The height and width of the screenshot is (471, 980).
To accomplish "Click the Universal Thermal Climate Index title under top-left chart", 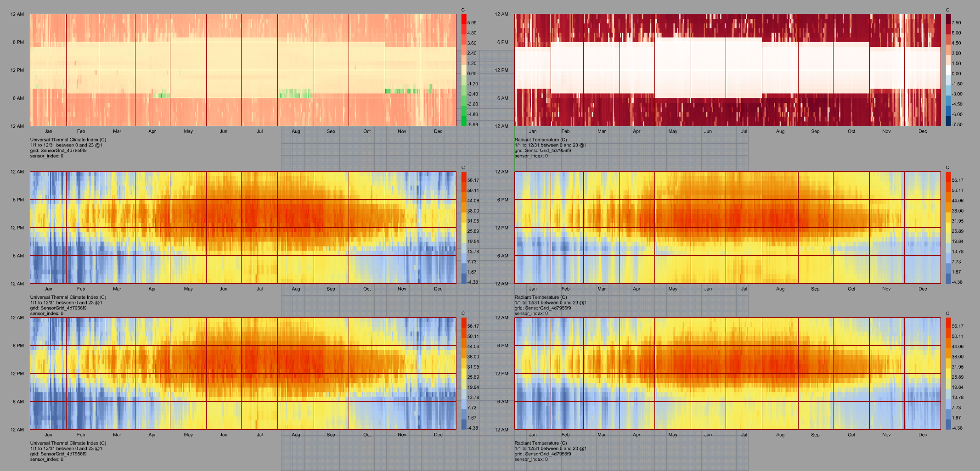I will point(68,140).
